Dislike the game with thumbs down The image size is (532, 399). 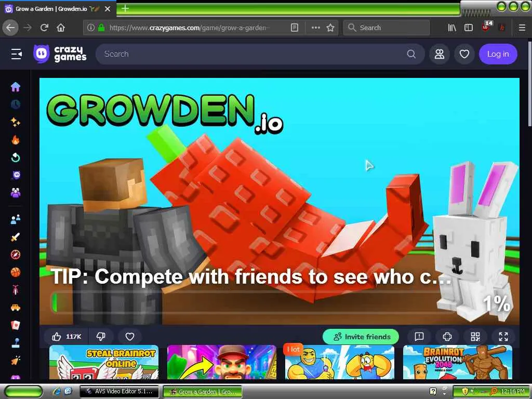[x=101, y=337]
